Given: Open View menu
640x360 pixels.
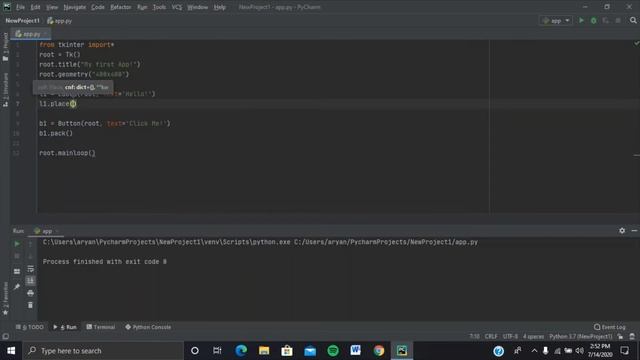Looking at the screenshot, I should pos(52,7).
